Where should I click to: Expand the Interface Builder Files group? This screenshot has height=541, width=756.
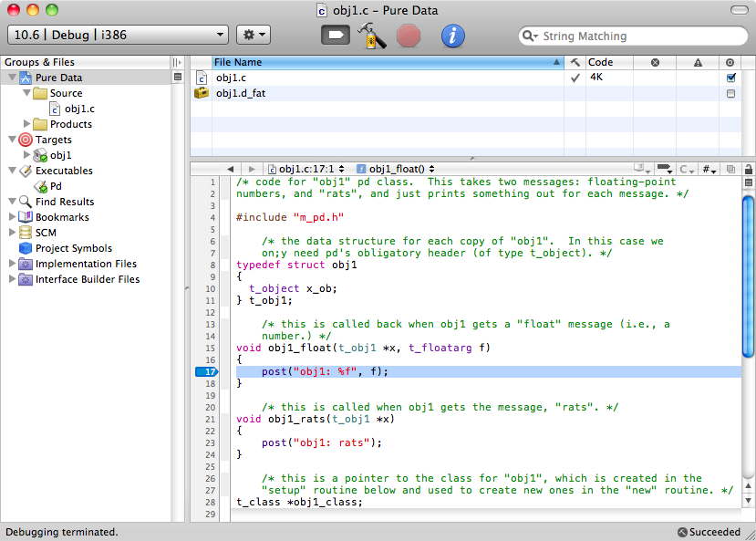click(12, 279)
